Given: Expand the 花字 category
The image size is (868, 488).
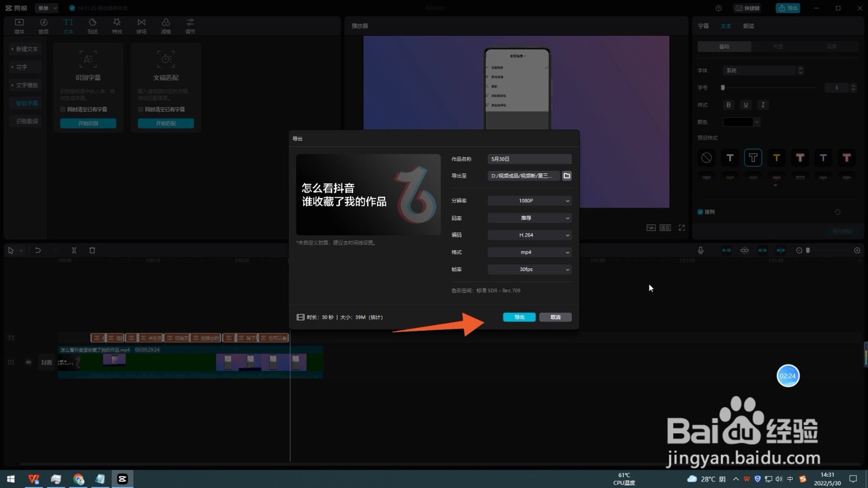Looking at the screenshot, I should [x=25, y=67].
